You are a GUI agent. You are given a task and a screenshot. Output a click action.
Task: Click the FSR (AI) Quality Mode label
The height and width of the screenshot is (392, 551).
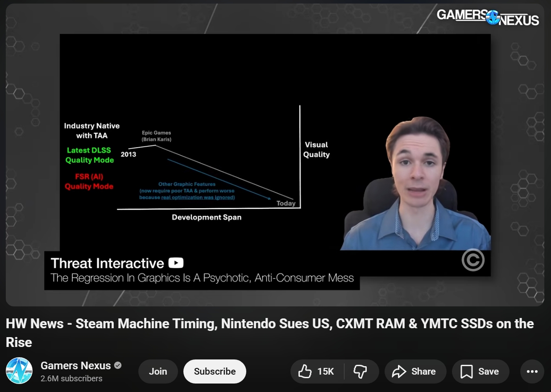click(x=89, y=182)
